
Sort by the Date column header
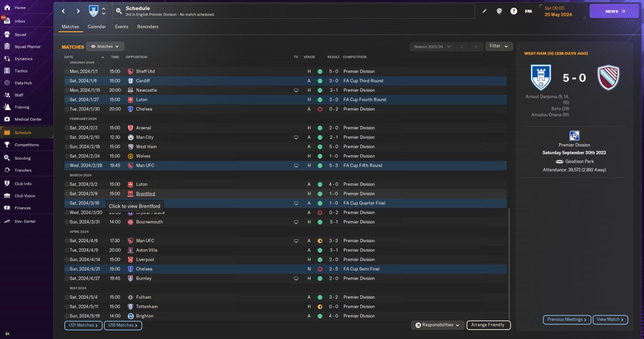[69, 57]
